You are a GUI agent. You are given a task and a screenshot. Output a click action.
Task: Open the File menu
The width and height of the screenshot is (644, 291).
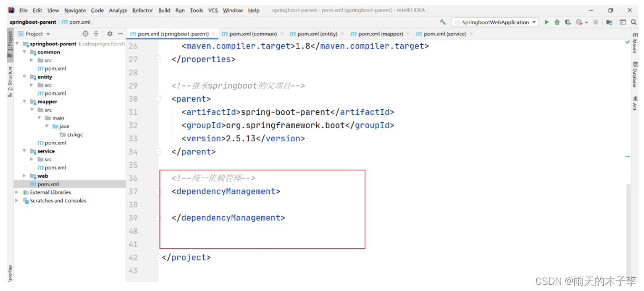point(23,10)
